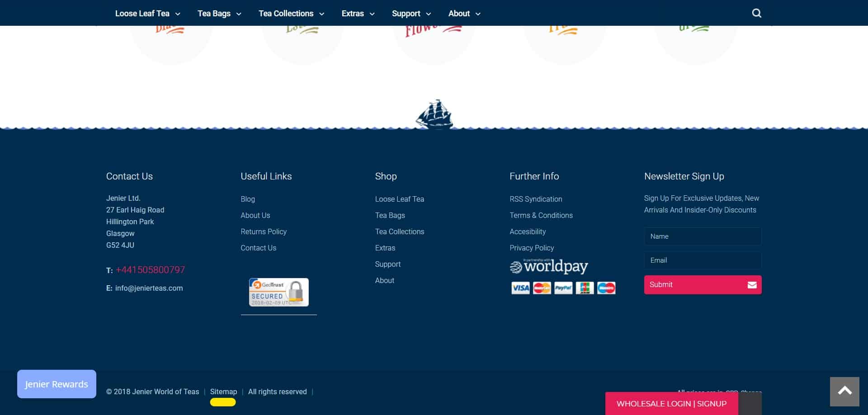Open the Privacy Policy link
The width and height of the screenshot is (868, 415).
click(532, 248)
